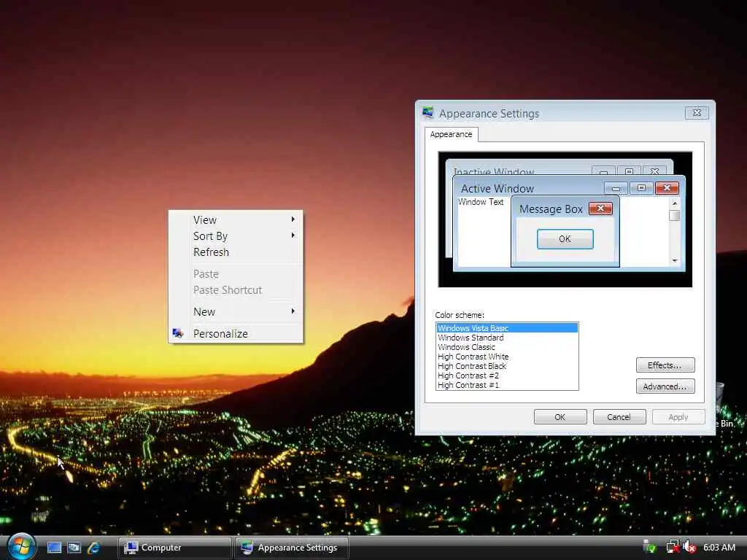Choose Refresh from the context menu
This screenshot has height=560, width=747.
pos(236,252)
